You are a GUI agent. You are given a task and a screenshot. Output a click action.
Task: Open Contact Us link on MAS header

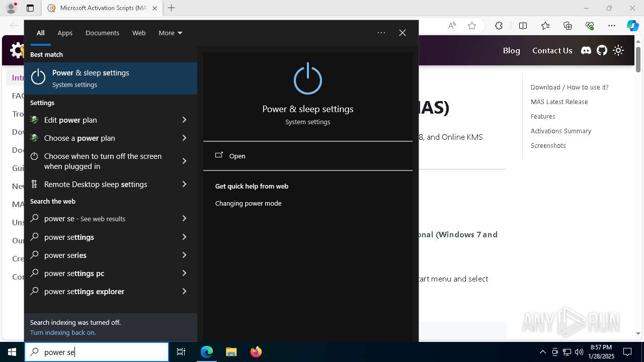(552, 50)
